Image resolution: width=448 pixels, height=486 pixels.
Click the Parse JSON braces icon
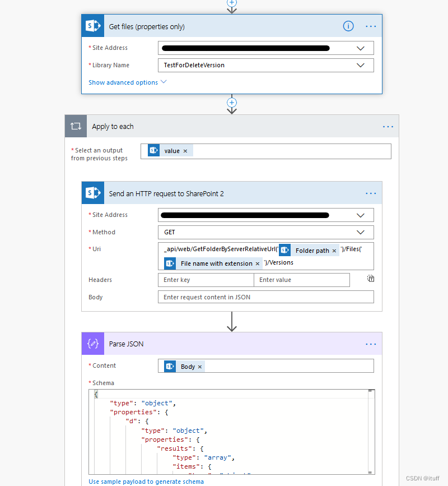pyautogui.click(x=93, y=344)
